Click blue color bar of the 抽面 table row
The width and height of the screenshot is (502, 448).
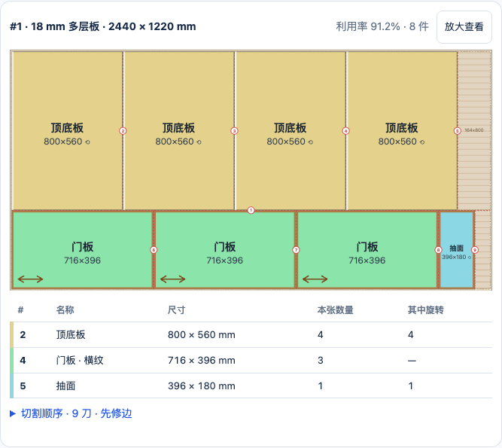coord(11,386)
